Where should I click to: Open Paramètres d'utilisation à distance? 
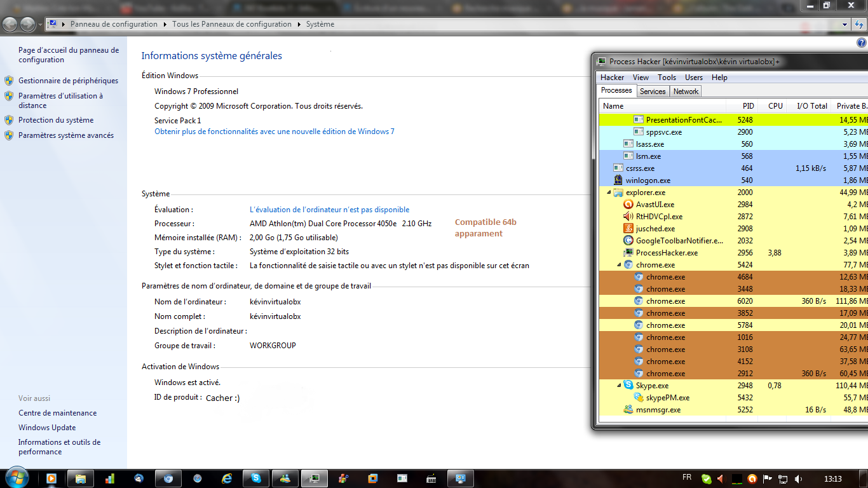[x=60, y=100]
